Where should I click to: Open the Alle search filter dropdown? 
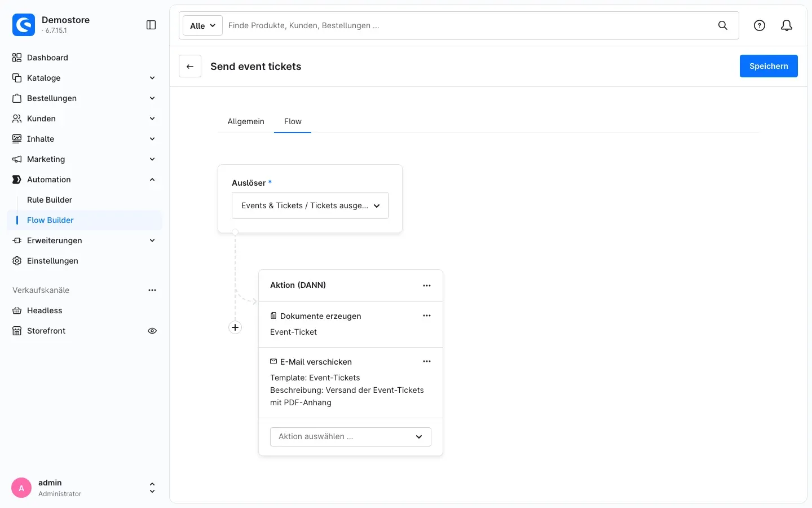point(202,25)
